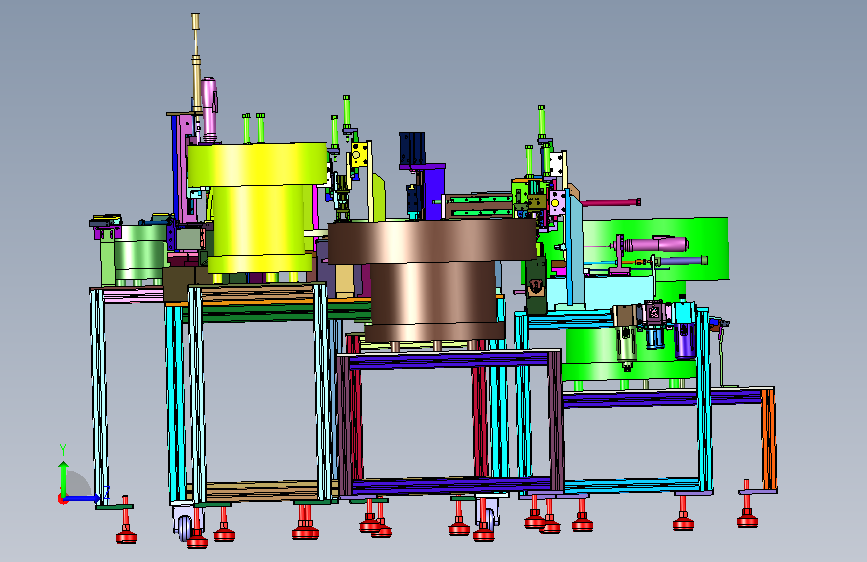Click the blue Z axis arrow of the triad
867x562 pixels.
tap(83, 498)
